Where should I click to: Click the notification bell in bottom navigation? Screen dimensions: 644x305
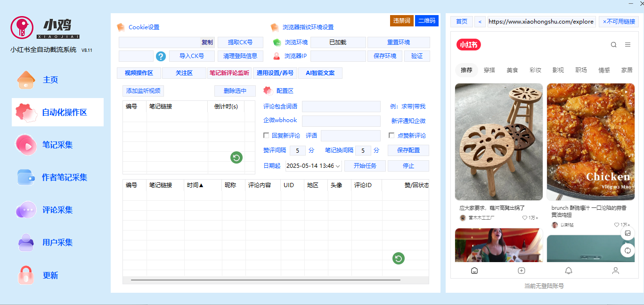coord(569,271)
